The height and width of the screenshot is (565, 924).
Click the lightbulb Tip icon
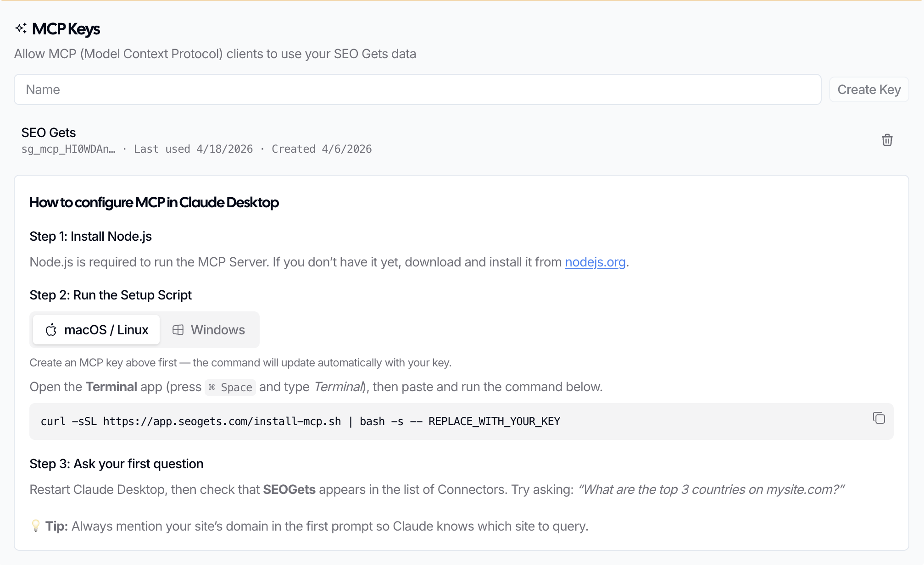(x=36, y=526)
